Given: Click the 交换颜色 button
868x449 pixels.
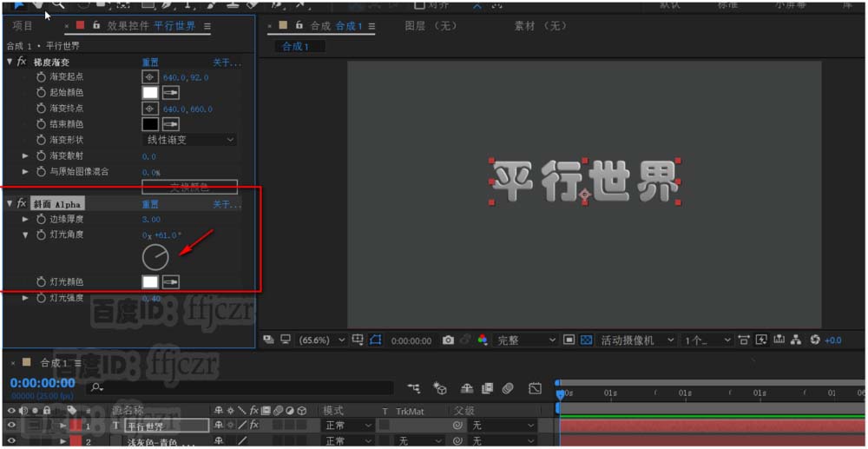Looking at the screenshot, I should (x=190, y=187).
